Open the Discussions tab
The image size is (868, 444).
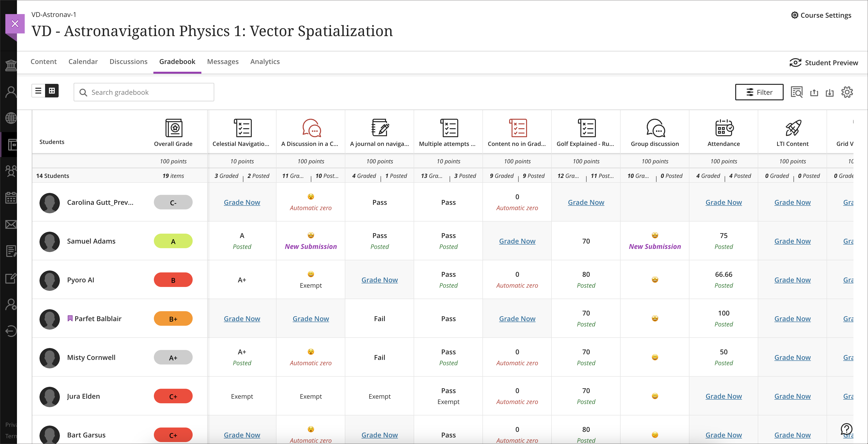pyautogui.click(x=128, y=62)
